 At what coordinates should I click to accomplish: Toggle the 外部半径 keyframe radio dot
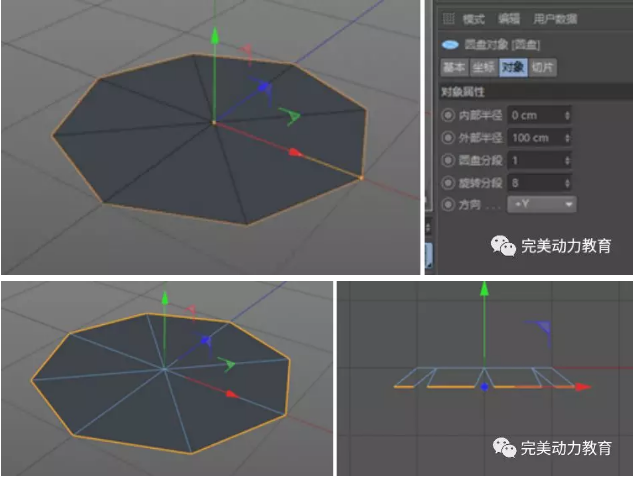pos(447,137)
